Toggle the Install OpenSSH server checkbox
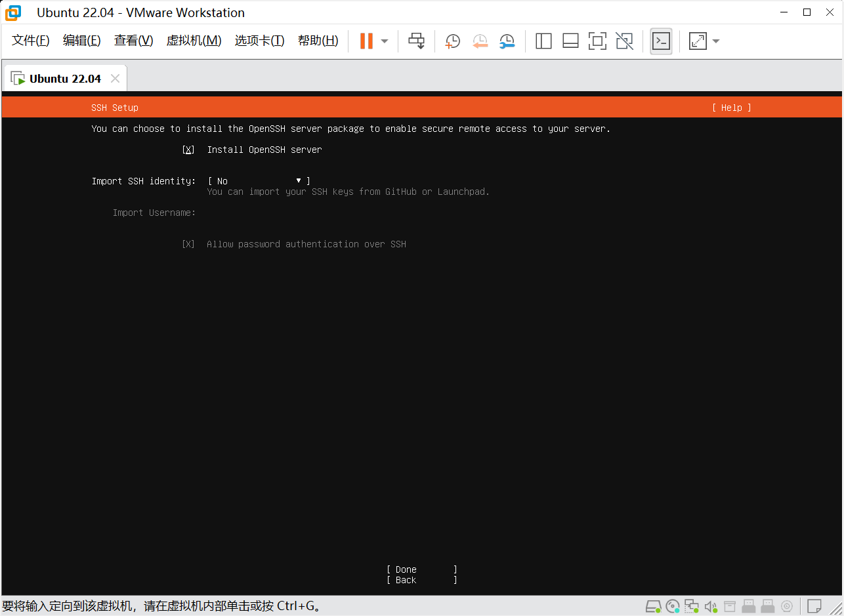 [188, 150]
